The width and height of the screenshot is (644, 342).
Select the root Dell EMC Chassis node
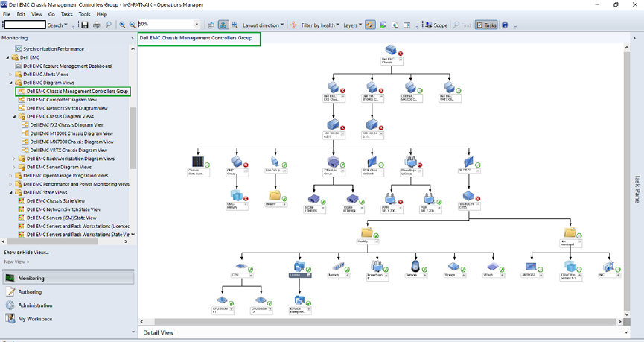pyautogui.click(x=391, y=51)
